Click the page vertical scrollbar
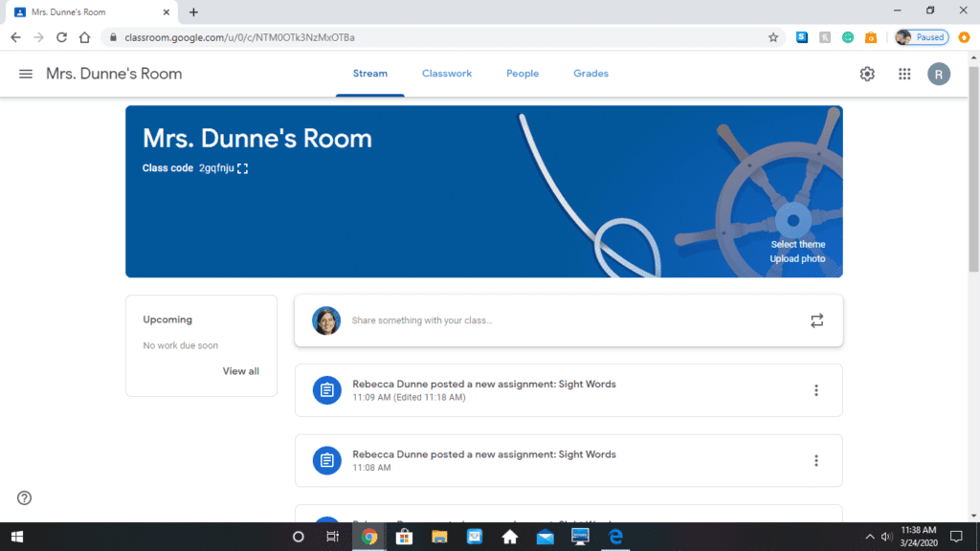Image resolution: width=980 pixels, height=551 pixels. click(973, 168)
